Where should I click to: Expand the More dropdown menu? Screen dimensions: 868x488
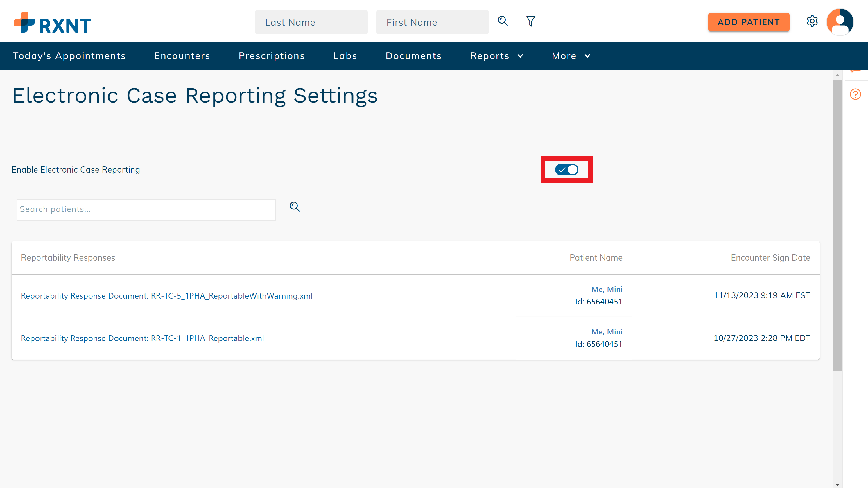tap(571, 56)
